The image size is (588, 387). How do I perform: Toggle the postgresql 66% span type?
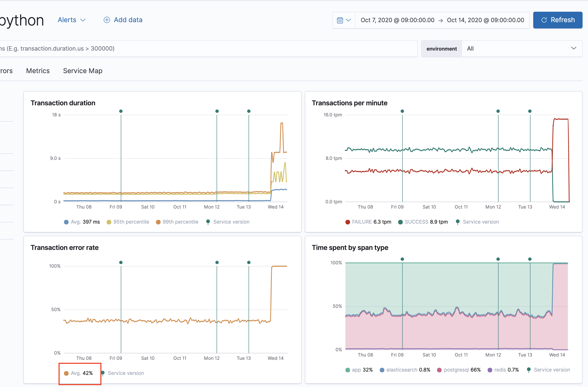(x=459, y=370)
